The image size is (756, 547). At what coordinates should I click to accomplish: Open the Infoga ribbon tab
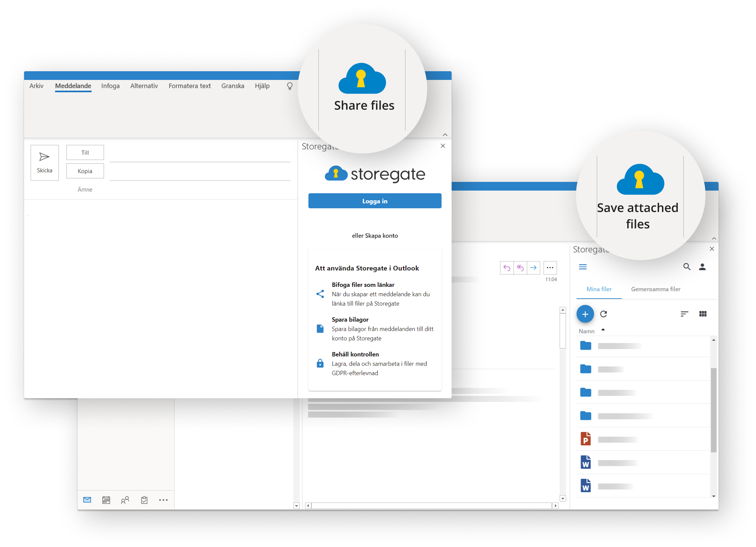[110, 86]
